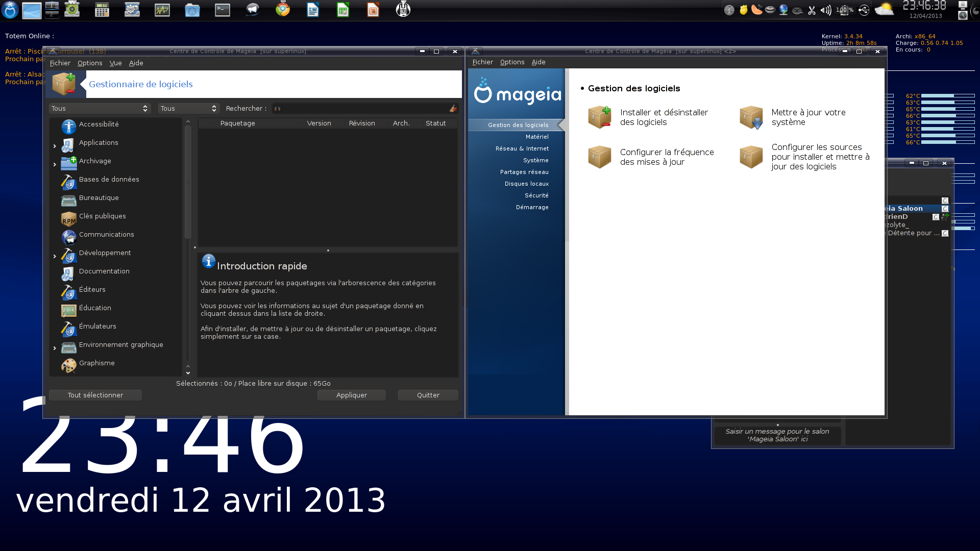Launch LibreOffice Writer from the panel
Image resolution: width=980 pixels, height=551 pixels.
point(313,10)
